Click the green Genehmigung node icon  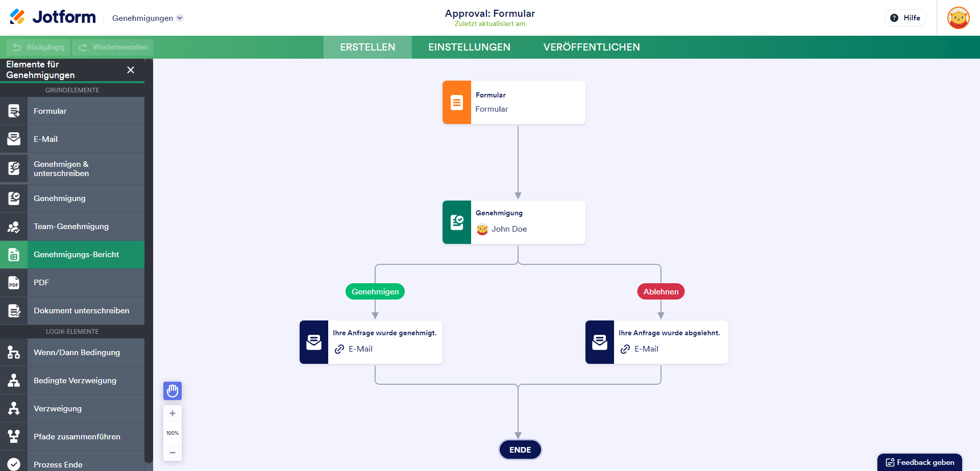(x=457, y=222)
